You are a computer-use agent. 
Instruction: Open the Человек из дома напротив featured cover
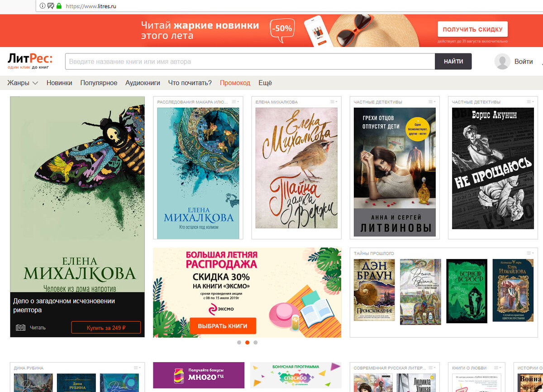pyautogui.click(x=77, y=194)
